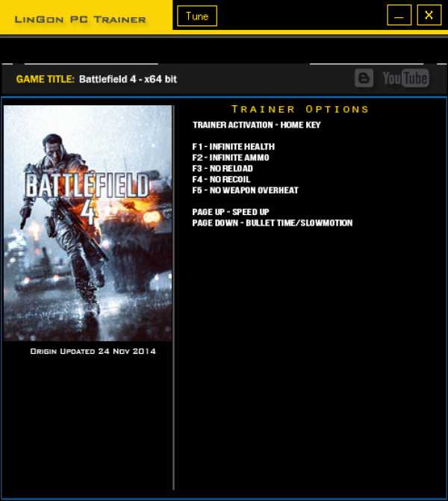Click the Trainer Options heading
This screenshot has width=448, height=501.
(x=300, y=109)
